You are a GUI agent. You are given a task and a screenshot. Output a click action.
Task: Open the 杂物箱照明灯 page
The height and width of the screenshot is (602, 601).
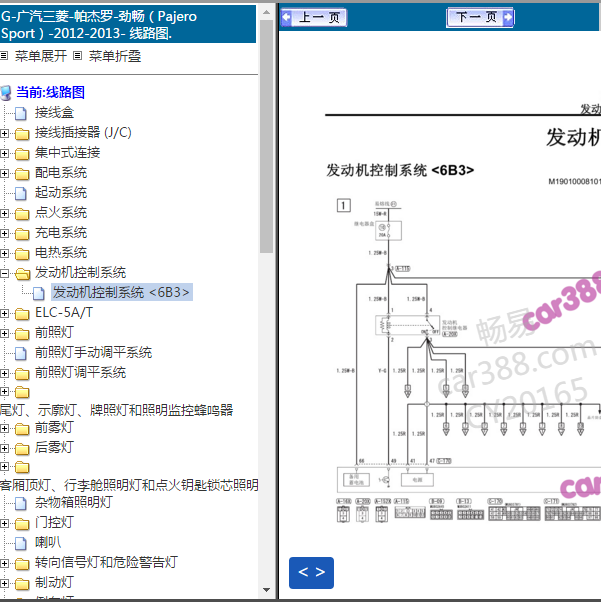[x=74, y=502]
